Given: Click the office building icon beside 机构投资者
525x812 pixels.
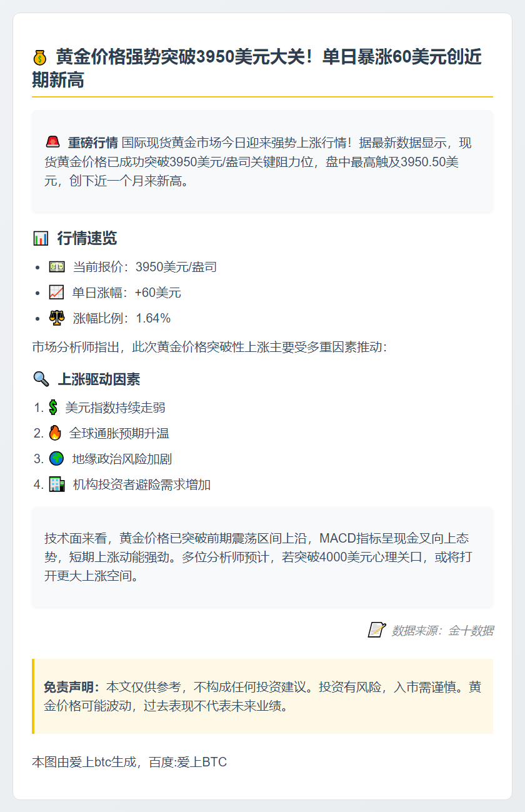Looking at the screenshot, I should click(x=57, y=484).
